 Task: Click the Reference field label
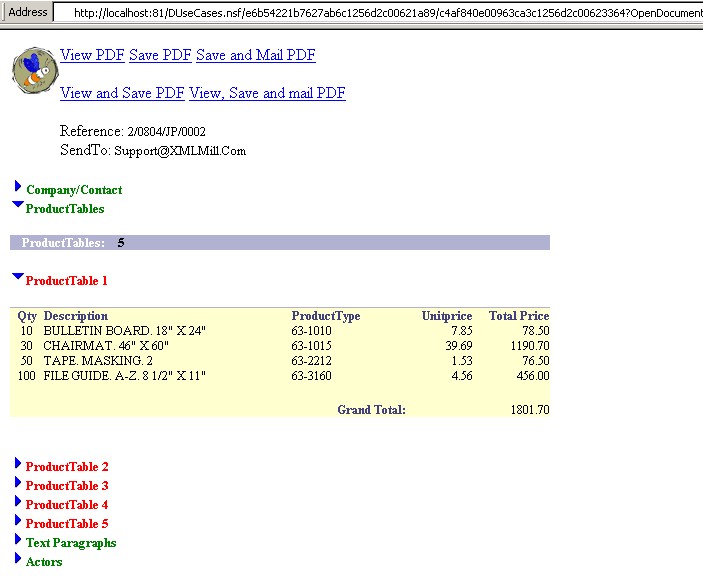click(x=92, y=131)
